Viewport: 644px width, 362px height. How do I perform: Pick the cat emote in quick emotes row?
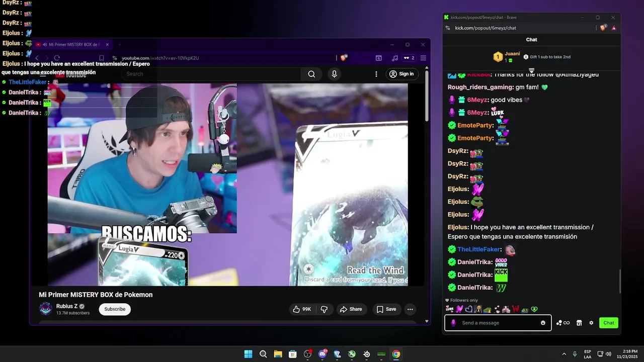point(506,309)
